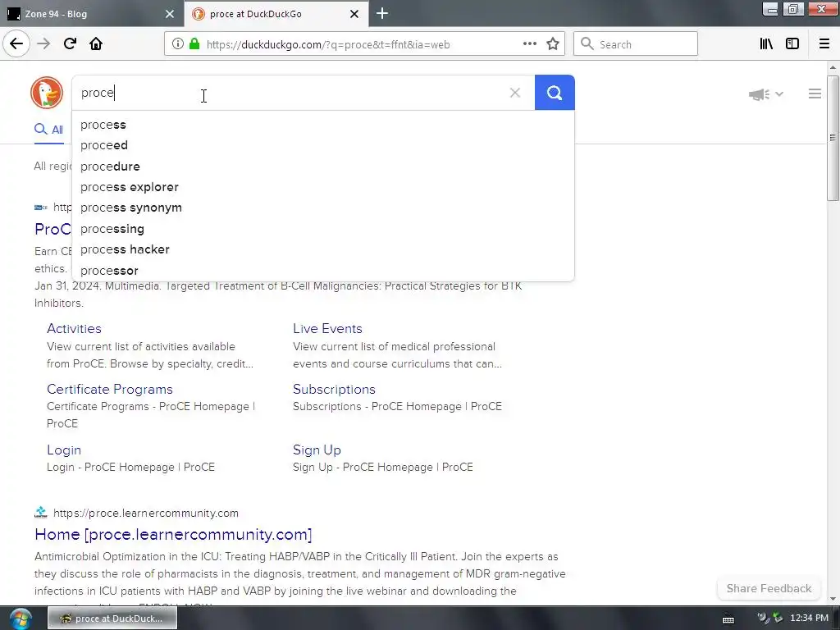Click the green secure connection padlock

click(194, 44)
